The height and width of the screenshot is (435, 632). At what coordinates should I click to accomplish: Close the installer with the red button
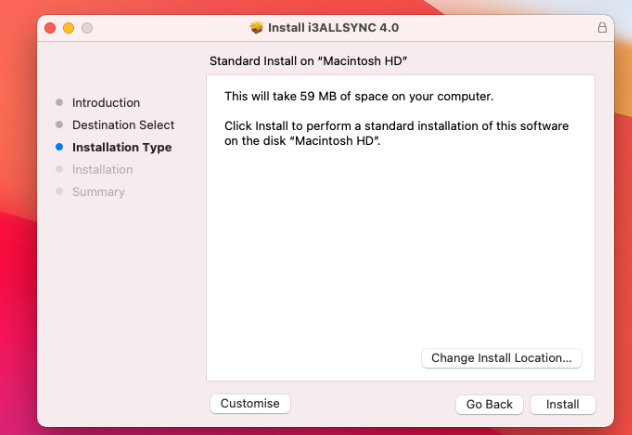point(51,28)
